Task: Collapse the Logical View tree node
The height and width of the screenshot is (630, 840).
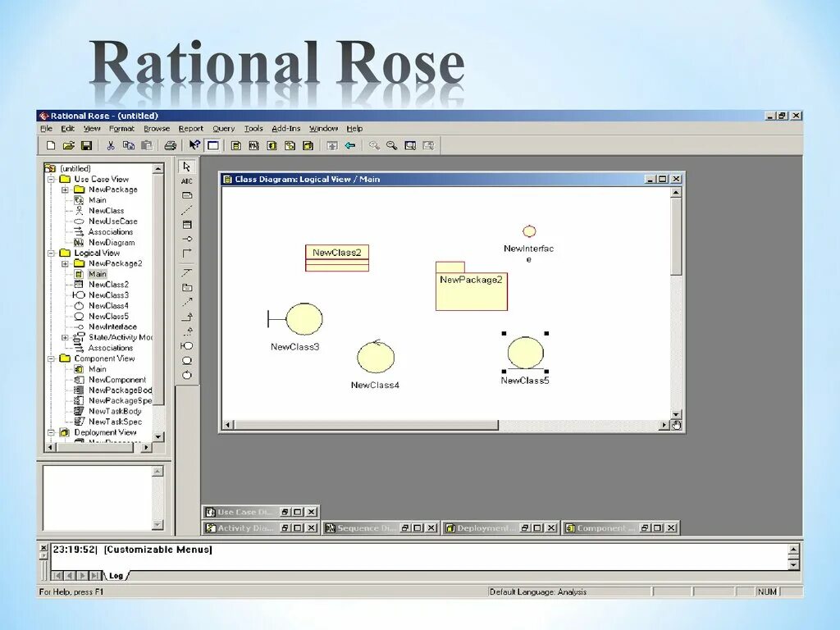Action: [x=51, y=253]
